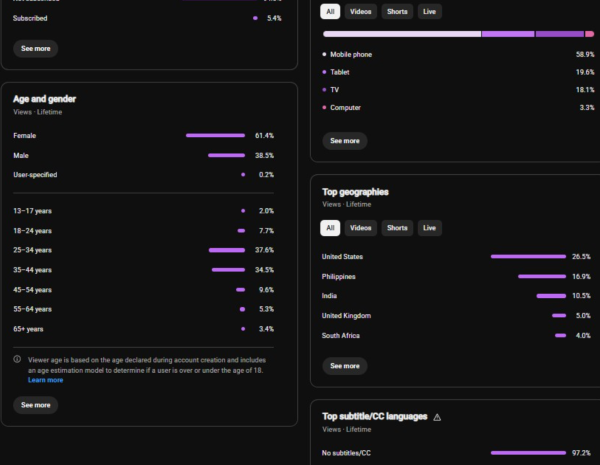The width and height of the screenshot is (600, 465).
Task: Click the 18–24 years label
Action: [33, 231]
